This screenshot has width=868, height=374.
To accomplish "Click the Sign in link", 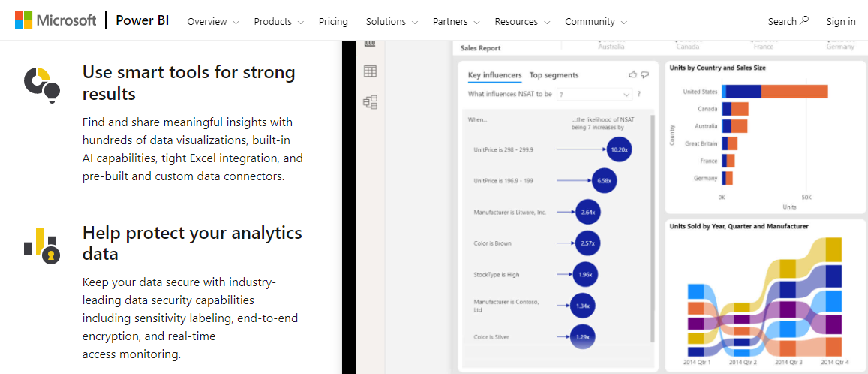I will click(x=840, y=22).
